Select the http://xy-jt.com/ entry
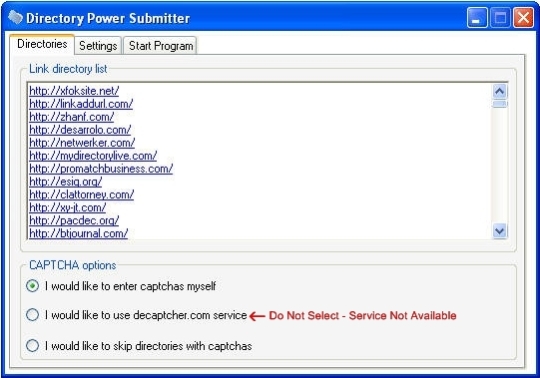This screenshot has width=540, height=378. pyautogui.click(x=68, y=208)
